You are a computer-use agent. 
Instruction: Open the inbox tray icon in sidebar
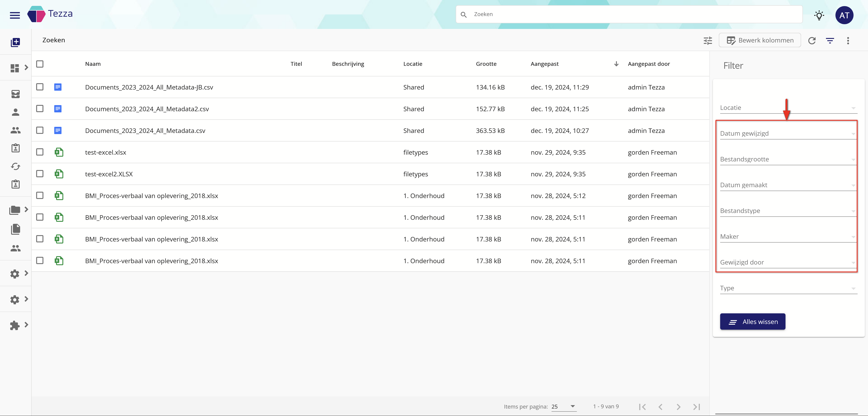click(x=16, y=94)
